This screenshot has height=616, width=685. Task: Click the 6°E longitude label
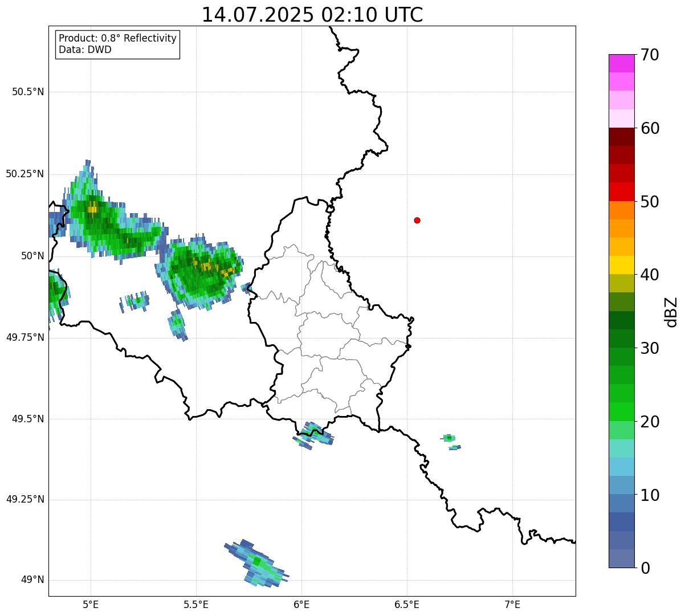pyautogui.click(x=301, y=604)
